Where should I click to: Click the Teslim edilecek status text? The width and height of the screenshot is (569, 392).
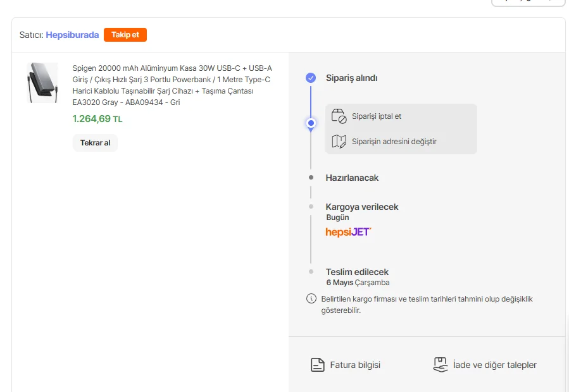pos(357,272)
